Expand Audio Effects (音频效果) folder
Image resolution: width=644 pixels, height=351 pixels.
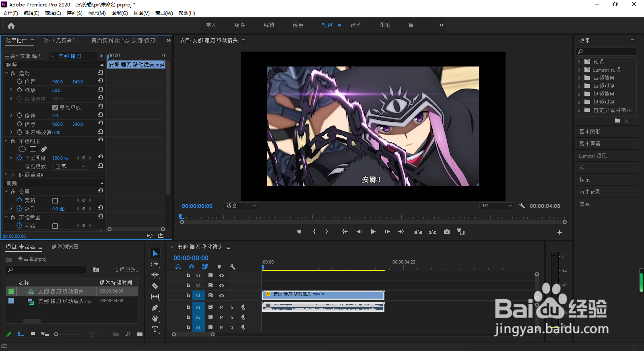579,78
